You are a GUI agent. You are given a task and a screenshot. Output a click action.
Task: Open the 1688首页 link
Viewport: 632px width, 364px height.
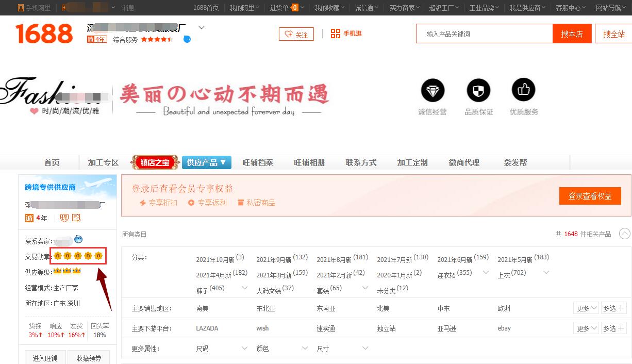[x=206, y=8]
